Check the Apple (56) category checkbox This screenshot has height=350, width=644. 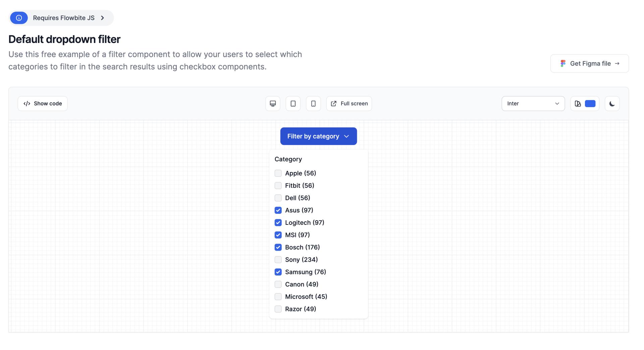click(x=278, y=173)
